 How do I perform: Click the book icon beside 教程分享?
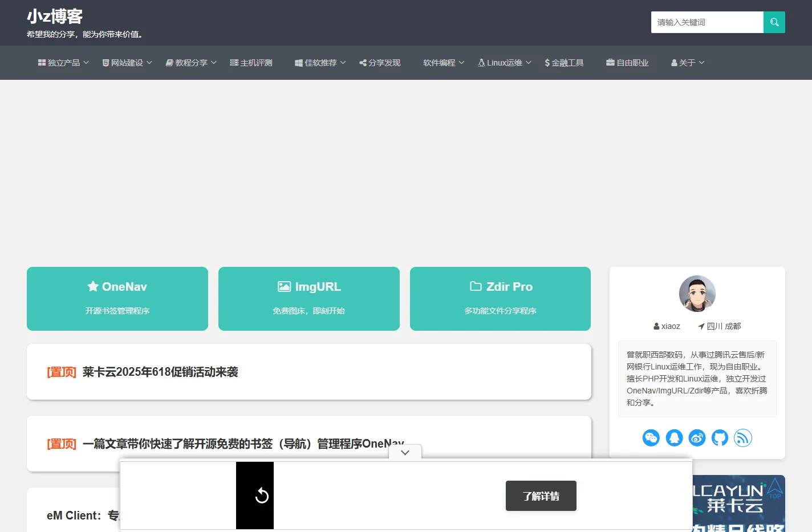169,63
